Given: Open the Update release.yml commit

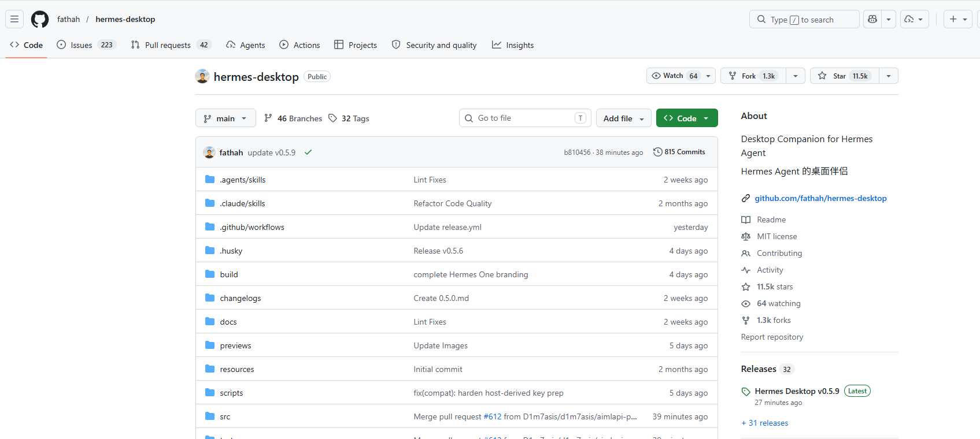Looking at the screenshot, I should (448, 227).
